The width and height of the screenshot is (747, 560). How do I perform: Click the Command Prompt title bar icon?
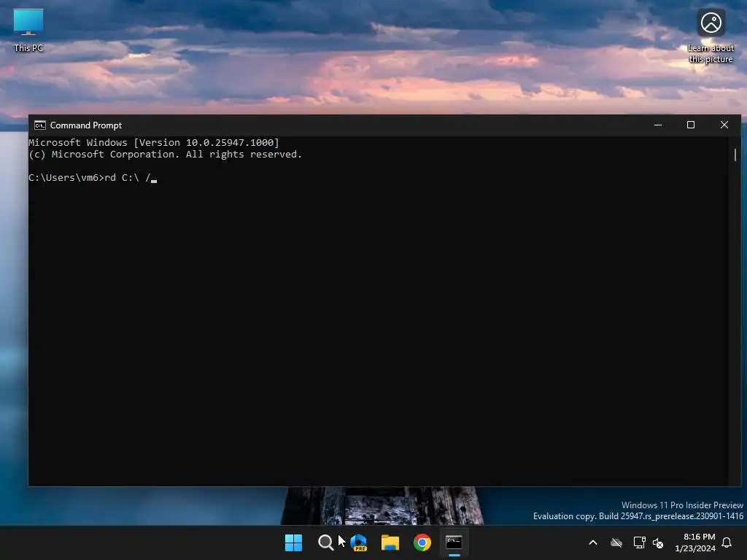pos(40,125)
